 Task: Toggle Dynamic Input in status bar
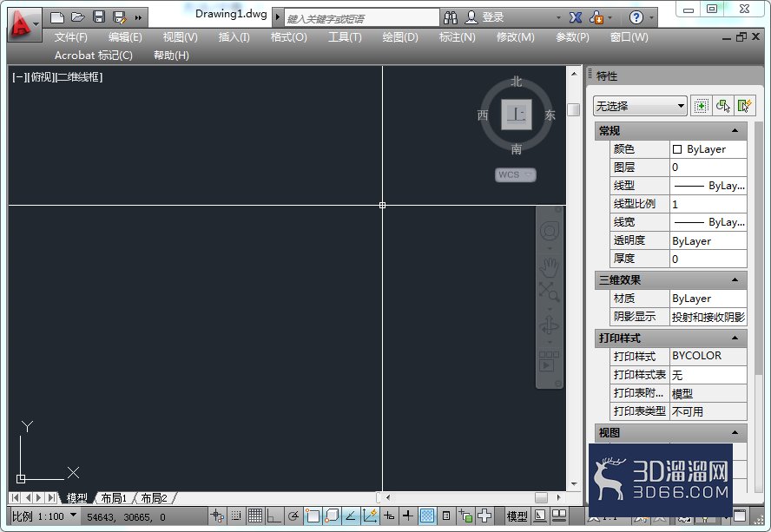(389, 516)
